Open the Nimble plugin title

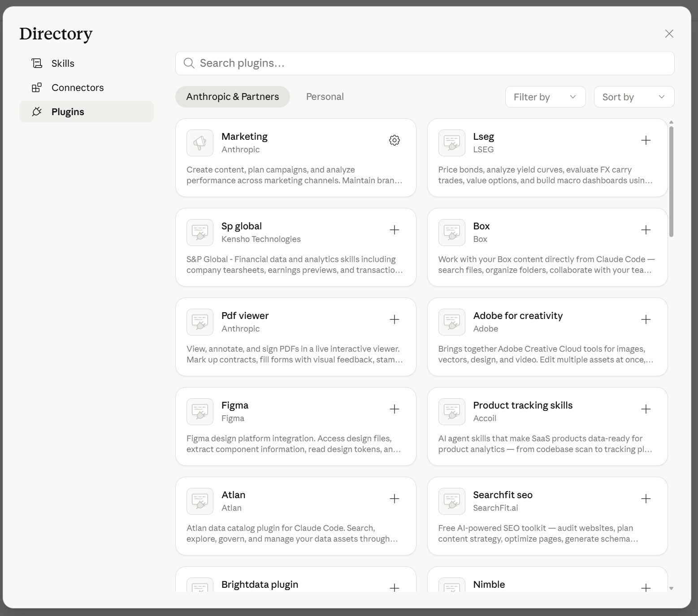(x=489, y=585)
